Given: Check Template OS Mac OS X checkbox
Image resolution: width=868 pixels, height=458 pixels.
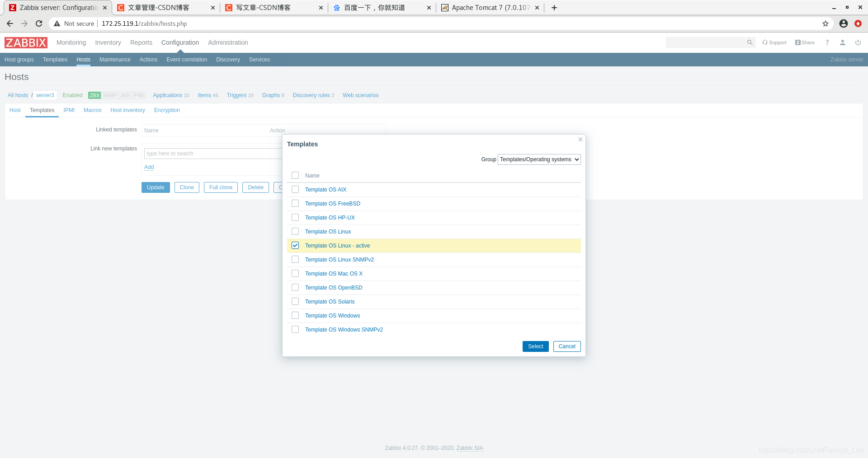Looking at the screenshot, I should 295,273.
